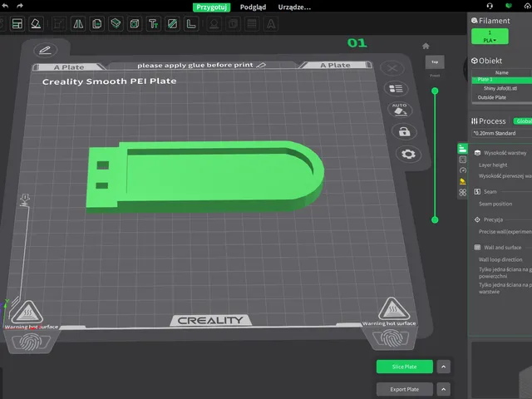Open plate settings gear icon
Viewport: 532px width, 399px height.
pos(408,154)
